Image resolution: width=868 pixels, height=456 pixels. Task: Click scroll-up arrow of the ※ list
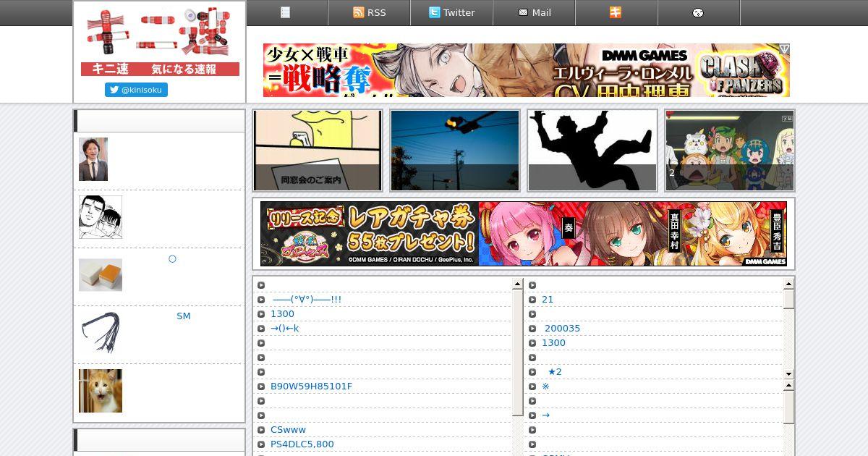tap(788, 386)
